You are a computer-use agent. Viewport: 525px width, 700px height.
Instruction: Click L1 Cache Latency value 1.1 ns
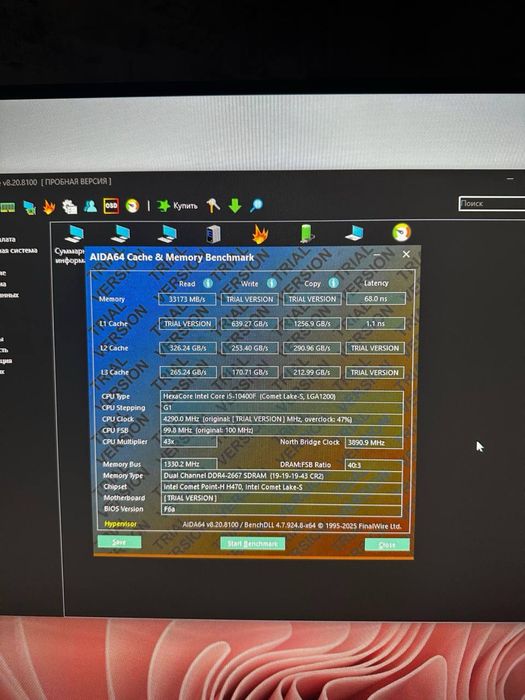(x=375, y=323)
